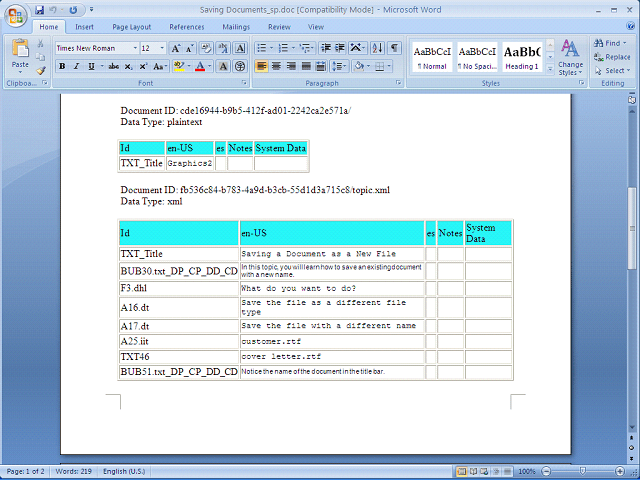Toggle italic formatting
This screenshot has width=640, height=480.
(76, 66)
